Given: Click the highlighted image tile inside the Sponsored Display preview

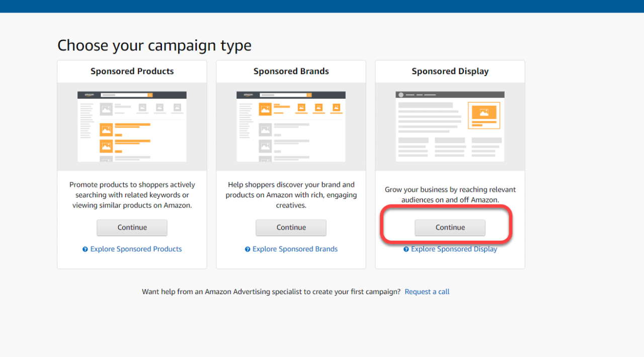Looking at the screenshot, I should (484, 115).
